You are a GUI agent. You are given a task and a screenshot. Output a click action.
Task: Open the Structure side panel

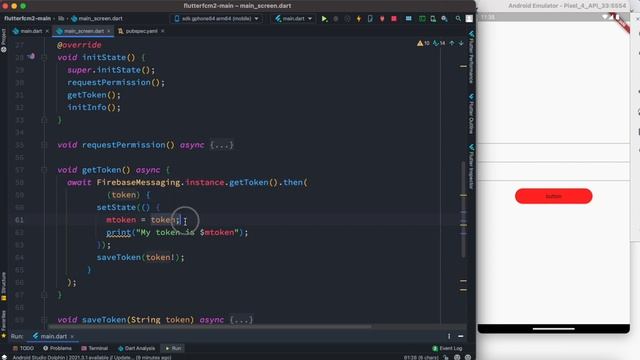(x=4, y=286)
